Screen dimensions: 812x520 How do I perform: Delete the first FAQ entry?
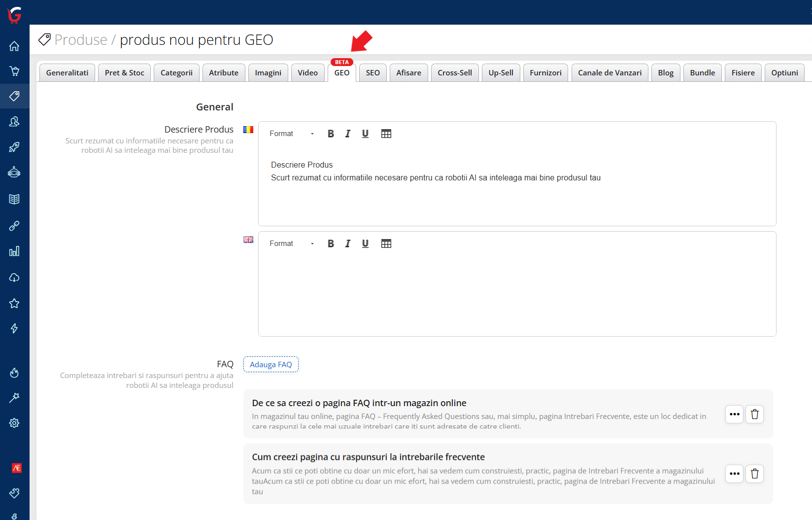pyautogui.click(x=754, y=415)
